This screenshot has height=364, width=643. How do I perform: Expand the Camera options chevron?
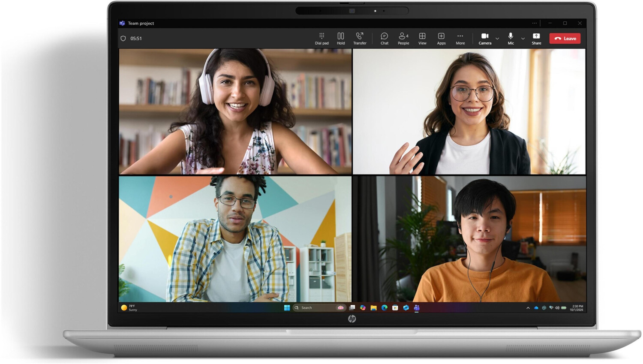(x=497, y=39)
